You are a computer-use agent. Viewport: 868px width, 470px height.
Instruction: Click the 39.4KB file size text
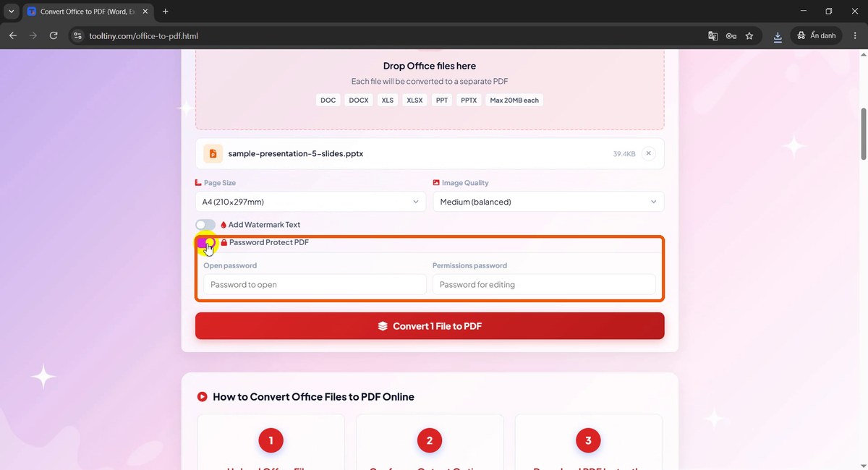(624, 154)
